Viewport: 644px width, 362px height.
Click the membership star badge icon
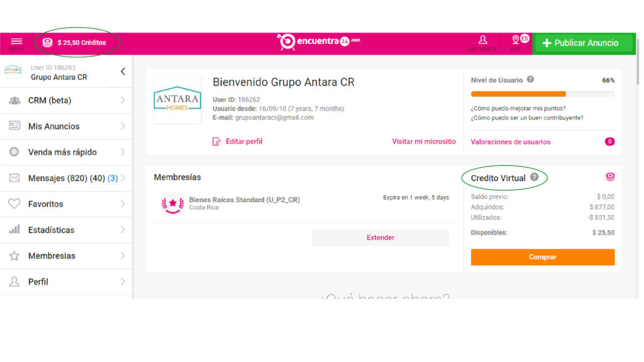[x=172, y=203]
